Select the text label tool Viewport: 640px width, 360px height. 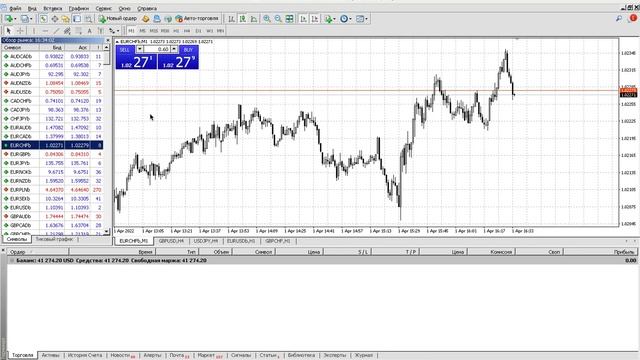(x=101, y=31)
